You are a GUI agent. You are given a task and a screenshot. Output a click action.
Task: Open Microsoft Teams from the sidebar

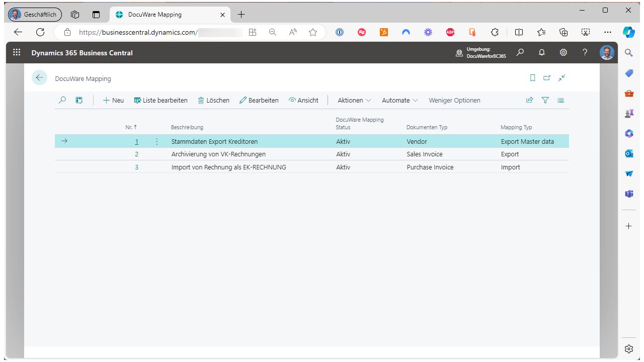[x=629, y=194]
